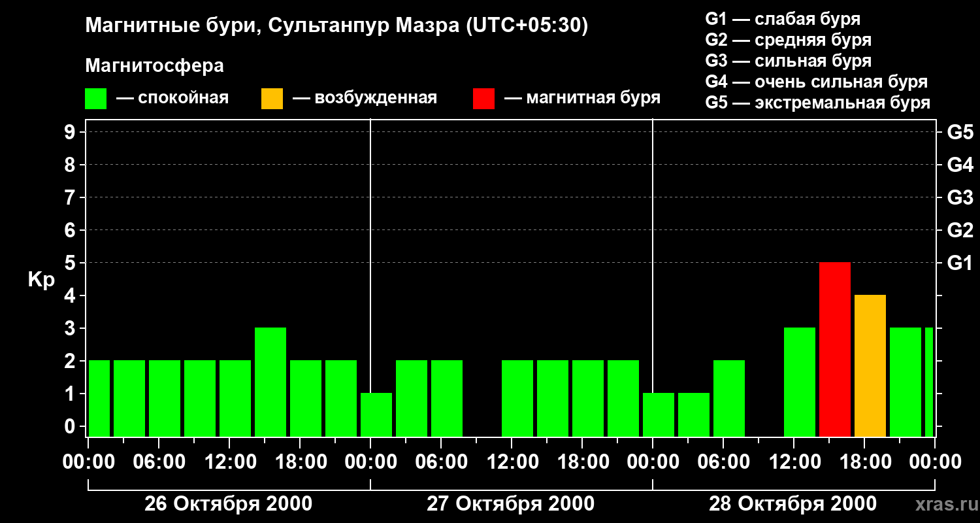Click the '00:00' label starting 28 October
The image size is (980, 523).
653,462
